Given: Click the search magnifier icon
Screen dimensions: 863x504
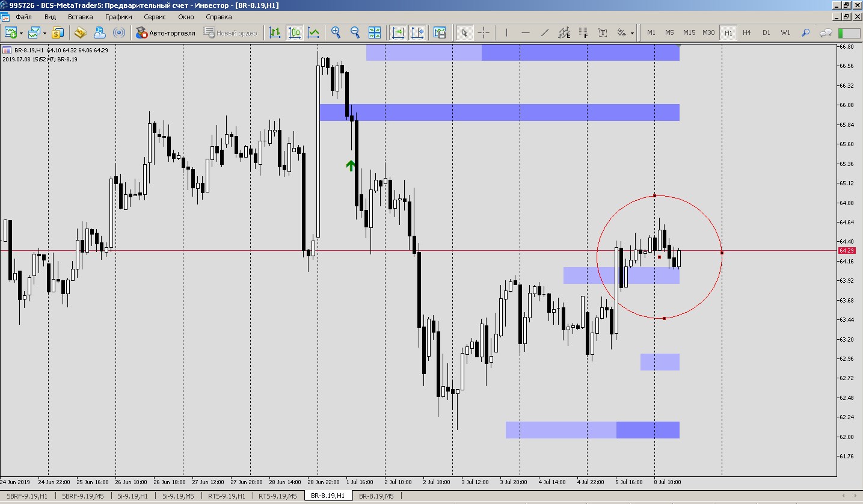Looking at the screenshot, I should (806, 32).
